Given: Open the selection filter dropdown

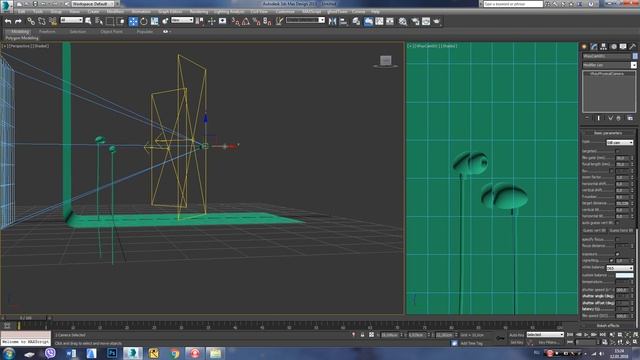Looking at the screenshot, I should (71, 20).
